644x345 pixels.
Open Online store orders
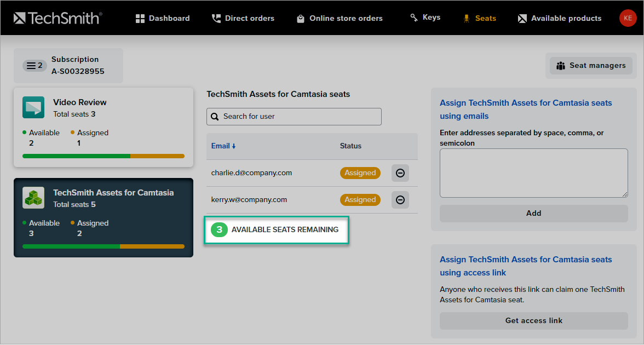[340, 18]
